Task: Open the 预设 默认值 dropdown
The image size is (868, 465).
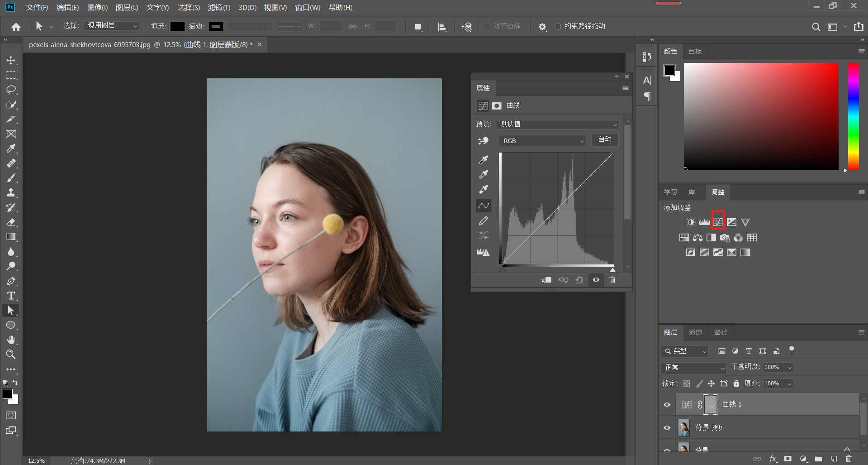Action: pos(558,124)
